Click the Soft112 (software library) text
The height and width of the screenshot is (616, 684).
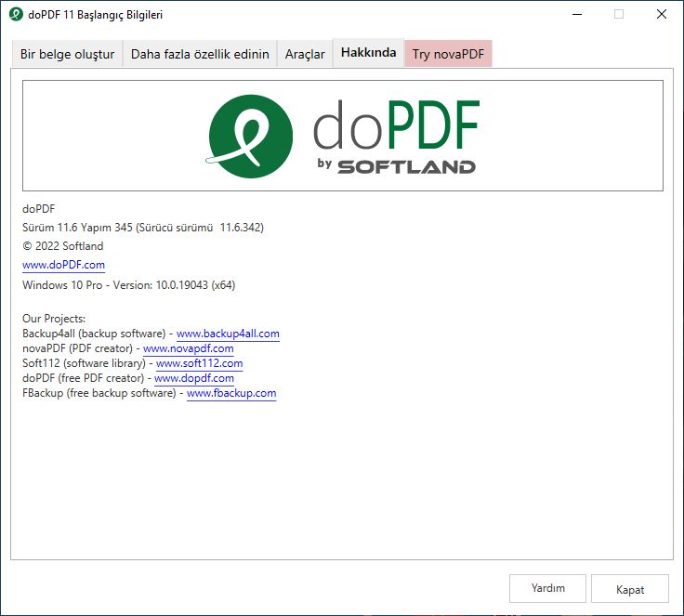click(84, 363)
